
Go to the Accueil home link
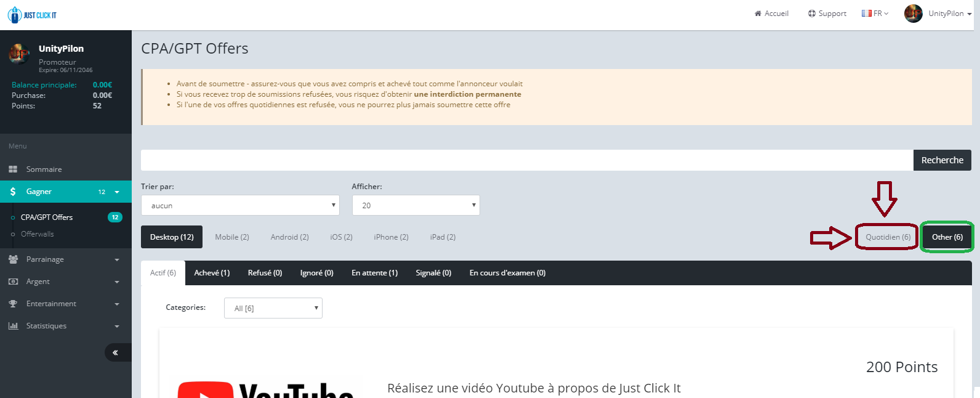pyautogui.click(x=771, y=14)
